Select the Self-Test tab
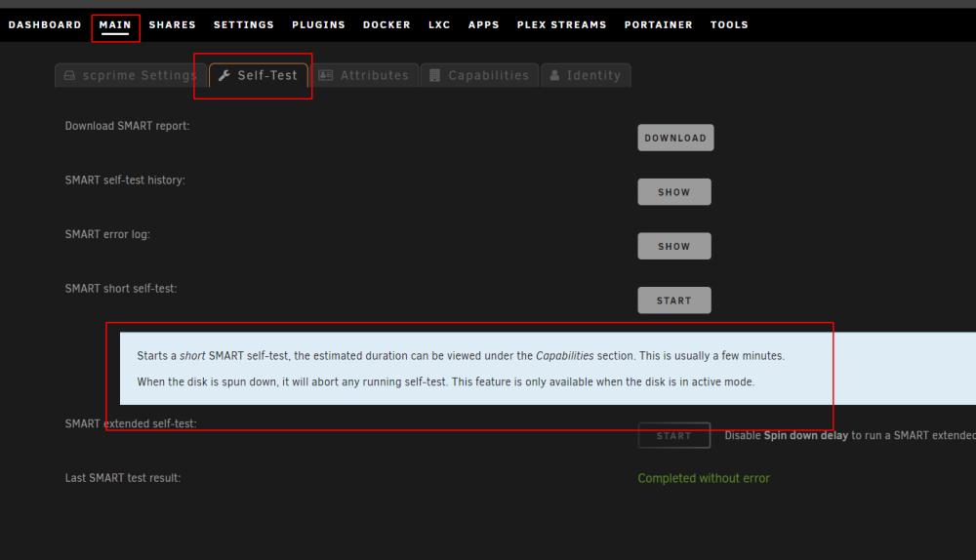The width and height of the screenshot is (976, 560). click(259, 75)
